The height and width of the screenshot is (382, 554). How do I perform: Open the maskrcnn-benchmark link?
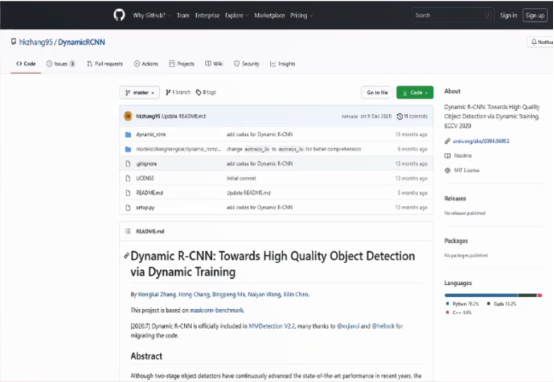click(x=217, y=310)
